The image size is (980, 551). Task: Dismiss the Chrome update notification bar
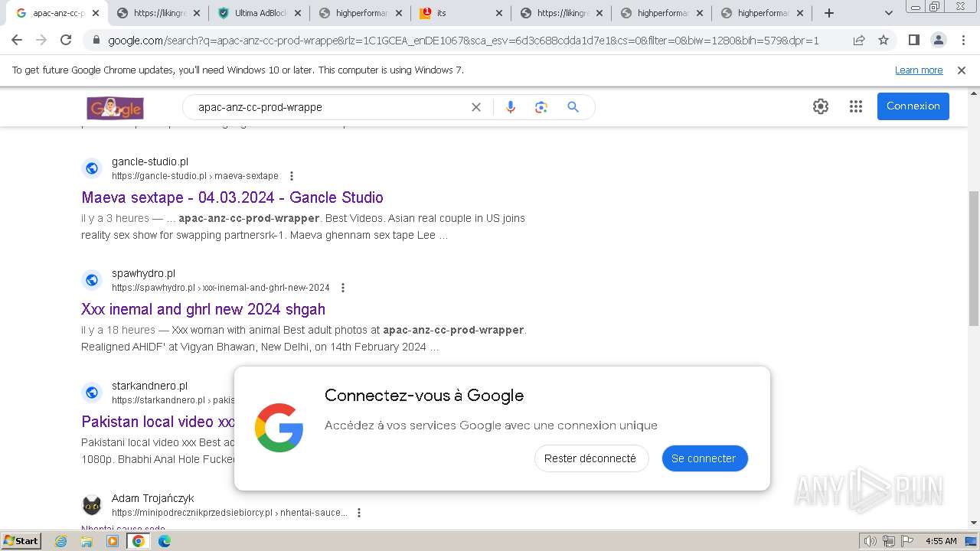[x=962, y=70]
